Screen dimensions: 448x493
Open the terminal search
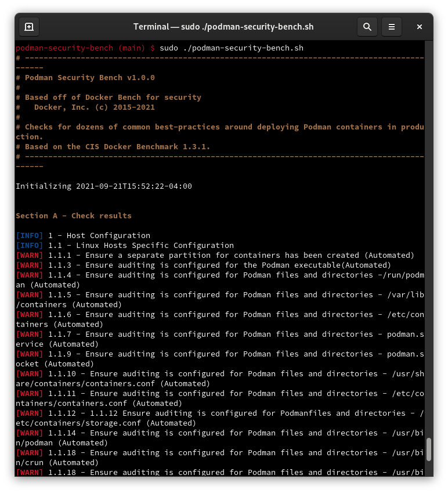(367, 27)
